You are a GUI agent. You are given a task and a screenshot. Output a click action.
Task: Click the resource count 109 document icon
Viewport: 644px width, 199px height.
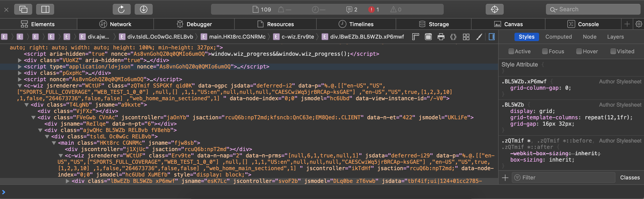[x=262, y=10]
